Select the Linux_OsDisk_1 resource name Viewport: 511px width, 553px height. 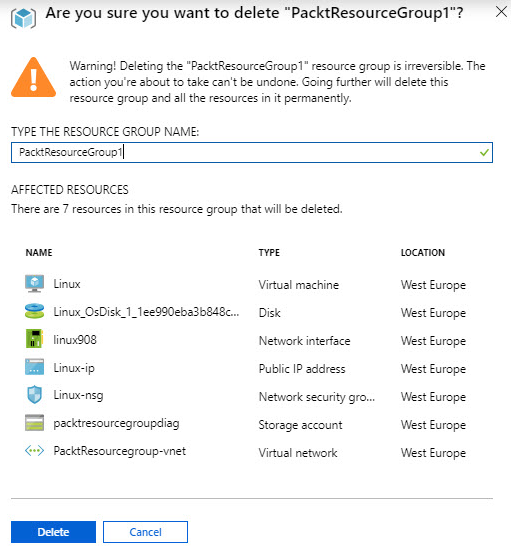click(x=146, y=312)
